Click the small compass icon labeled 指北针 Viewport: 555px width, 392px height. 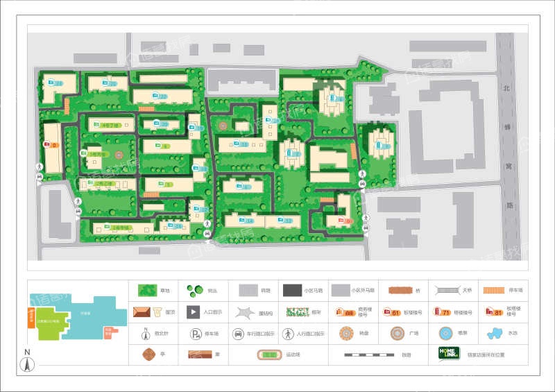click(146, 334)
